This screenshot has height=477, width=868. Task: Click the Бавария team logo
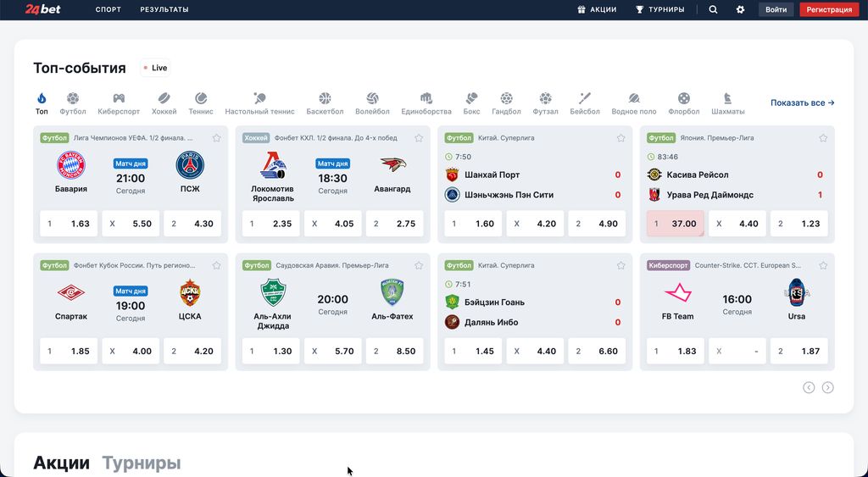click(x=71, y=165)
